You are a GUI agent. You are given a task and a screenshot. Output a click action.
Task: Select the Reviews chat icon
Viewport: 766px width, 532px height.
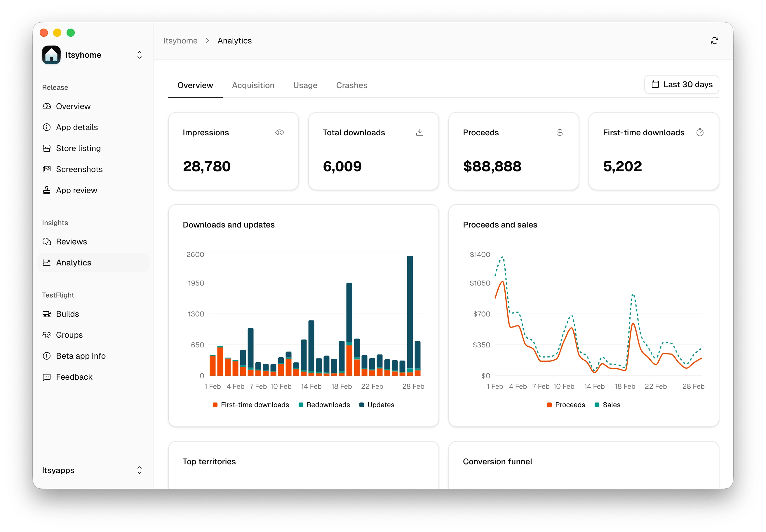point(47,241)
